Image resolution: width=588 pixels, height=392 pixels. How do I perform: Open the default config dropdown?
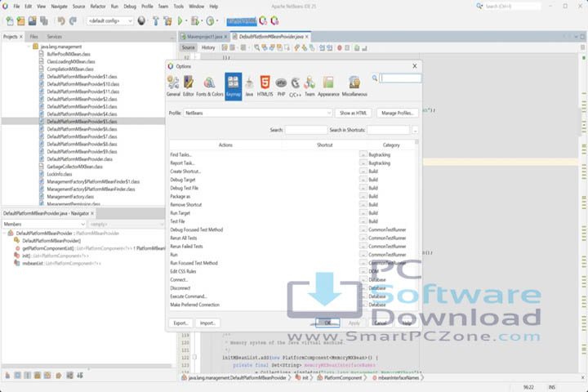(110, 21)
